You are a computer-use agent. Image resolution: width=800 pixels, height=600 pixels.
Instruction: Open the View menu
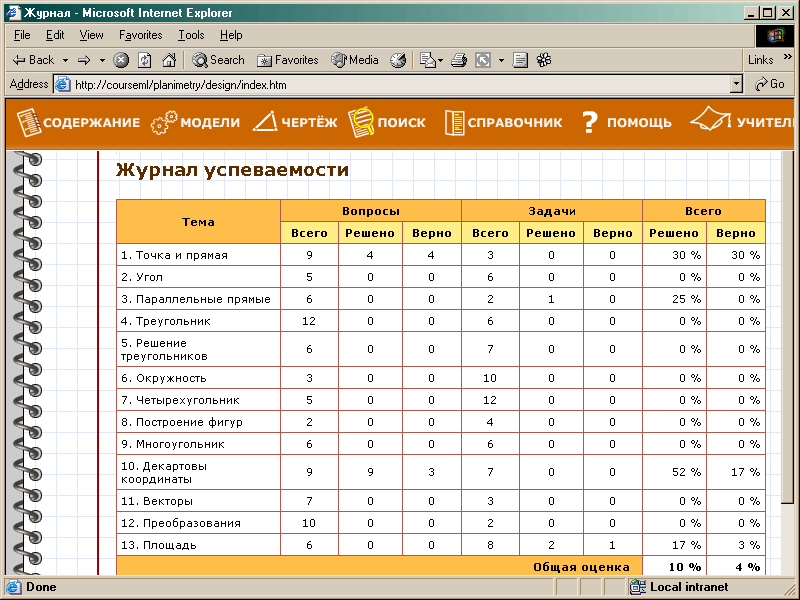pos(91,35)
